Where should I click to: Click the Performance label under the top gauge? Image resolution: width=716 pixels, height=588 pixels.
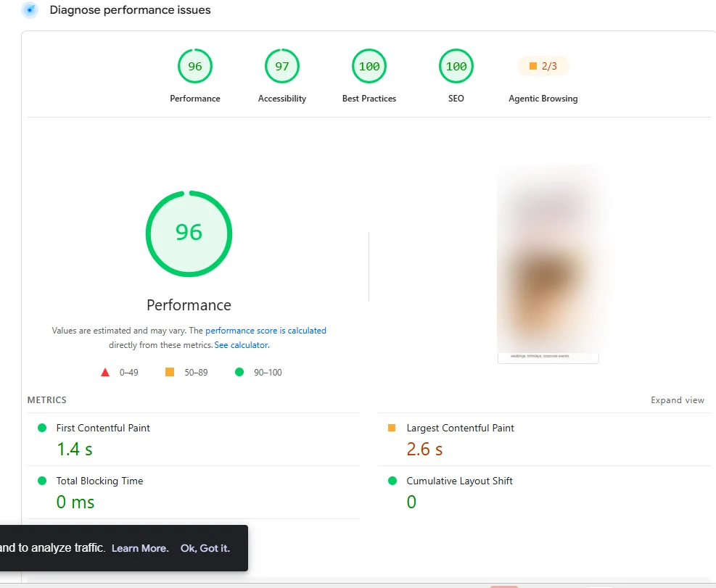pos(195,99)
